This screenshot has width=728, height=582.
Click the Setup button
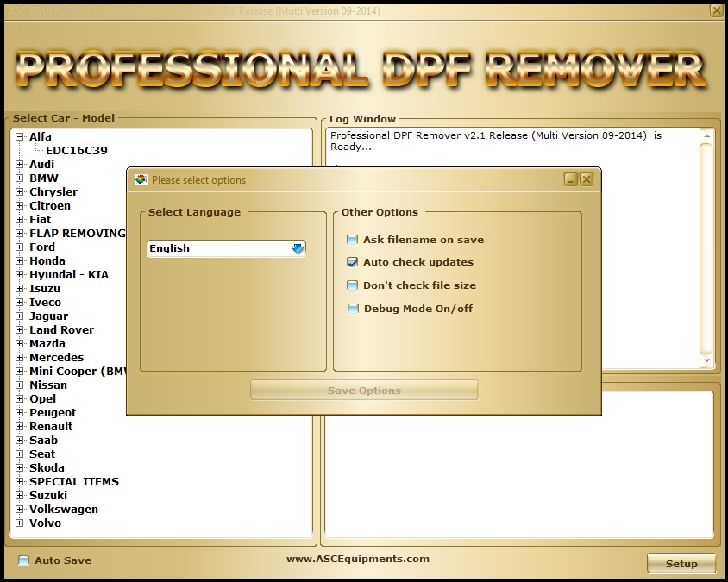coord(681,564)
